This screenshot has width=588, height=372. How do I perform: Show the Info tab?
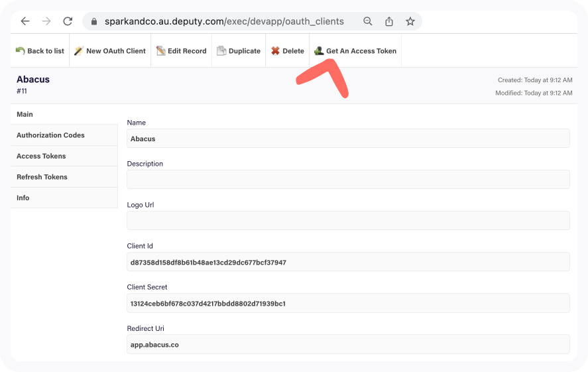click(x=64, y=198)
